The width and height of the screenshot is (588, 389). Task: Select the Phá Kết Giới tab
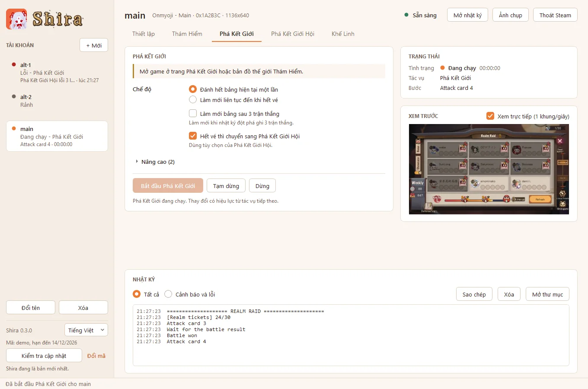(x=236, y=34)
